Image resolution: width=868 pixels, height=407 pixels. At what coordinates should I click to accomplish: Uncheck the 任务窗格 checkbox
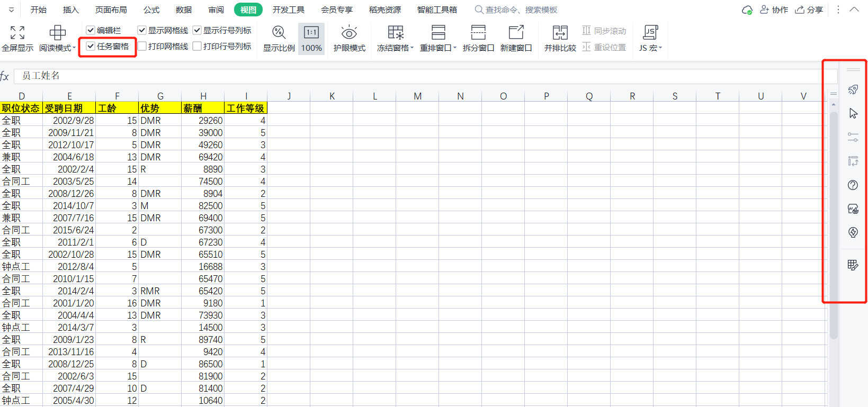[91, 47]
